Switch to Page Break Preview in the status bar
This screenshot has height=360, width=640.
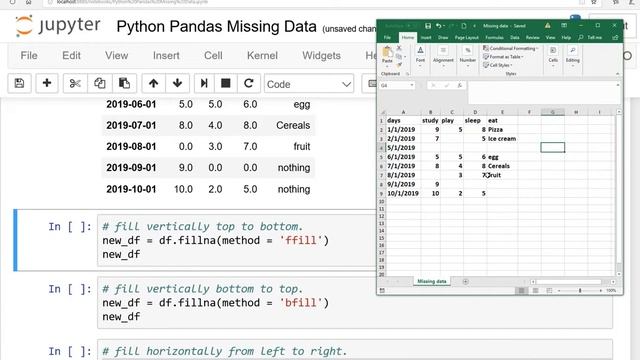[x=549, y=291]
